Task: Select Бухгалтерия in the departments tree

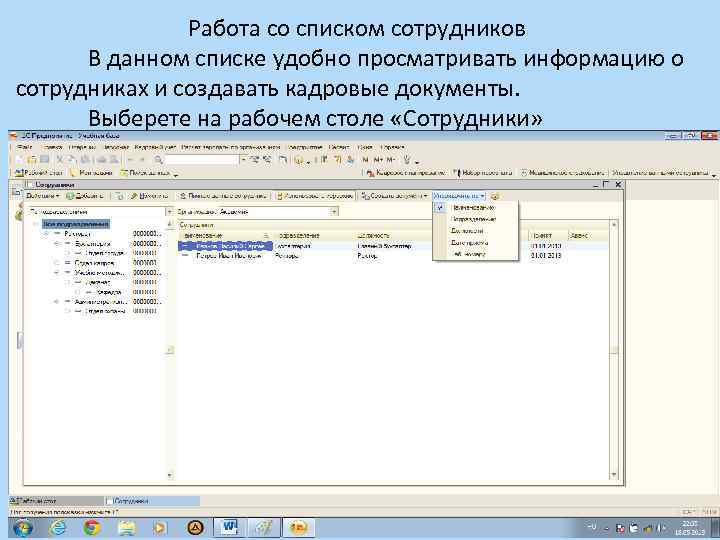Action: pyautogui.click(x=93, y=243)
